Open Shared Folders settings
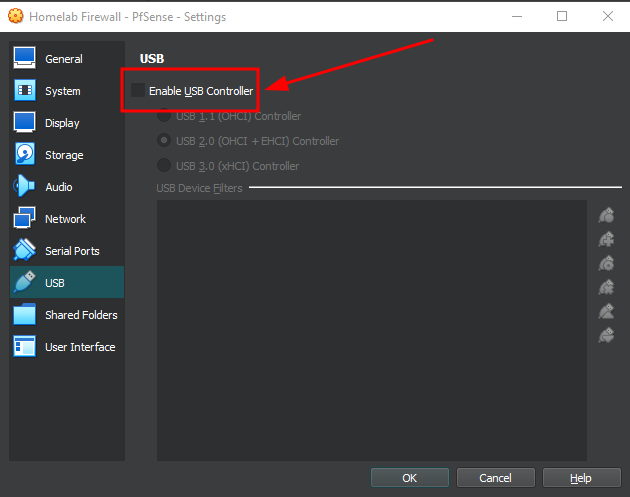 point(67,315)
